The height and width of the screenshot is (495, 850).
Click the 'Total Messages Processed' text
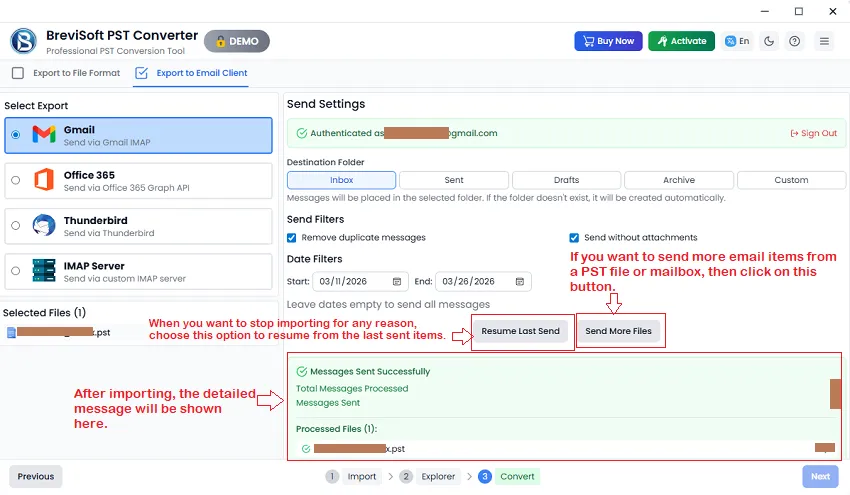click(x=352, y=389)
